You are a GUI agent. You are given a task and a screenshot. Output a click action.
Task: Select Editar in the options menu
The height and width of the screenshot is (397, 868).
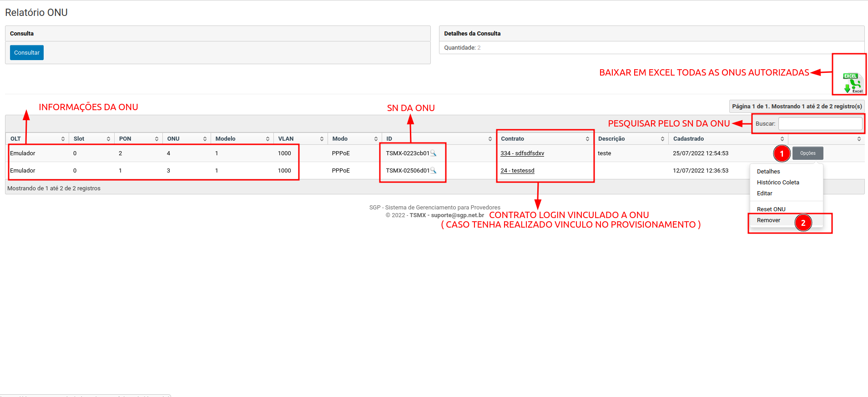point(765,193)
